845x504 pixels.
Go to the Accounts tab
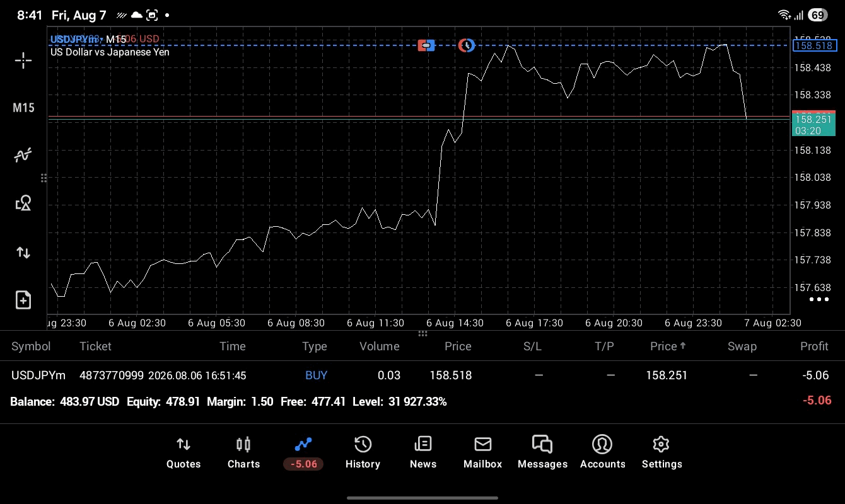coord(602,453)
